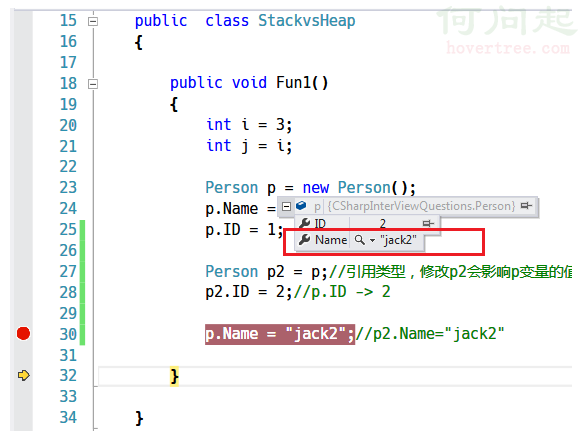Click the "jack2" value in the data tip

click(398, 240)
